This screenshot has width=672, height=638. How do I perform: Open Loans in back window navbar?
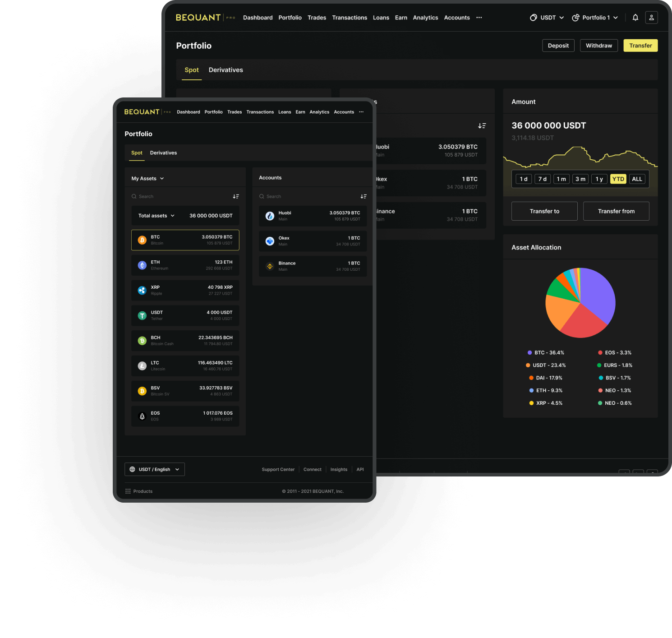pos(381,18)
